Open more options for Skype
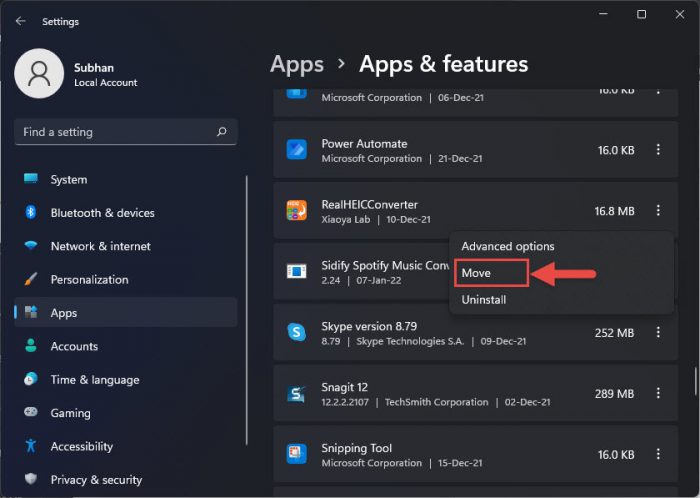This screenshot has width=700, height=498. point(658,332)
